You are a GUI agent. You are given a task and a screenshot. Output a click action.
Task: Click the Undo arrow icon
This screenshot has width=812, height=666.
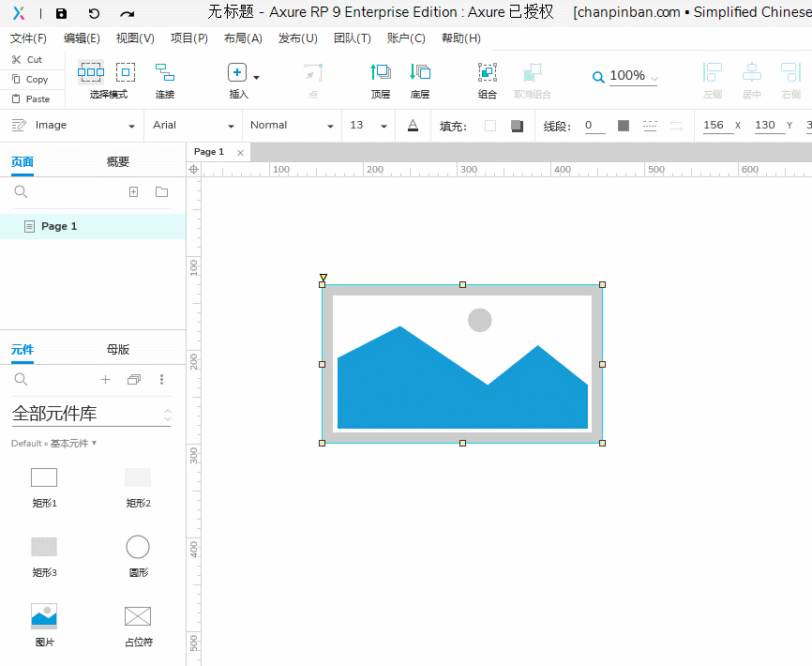click(94, 13)
